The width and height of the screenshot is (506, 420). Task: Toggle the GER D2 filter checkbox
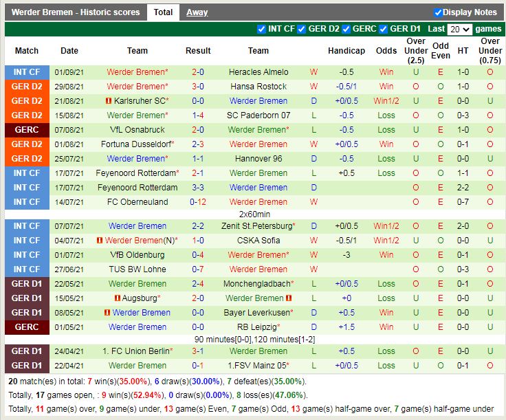tap(301, 29)
